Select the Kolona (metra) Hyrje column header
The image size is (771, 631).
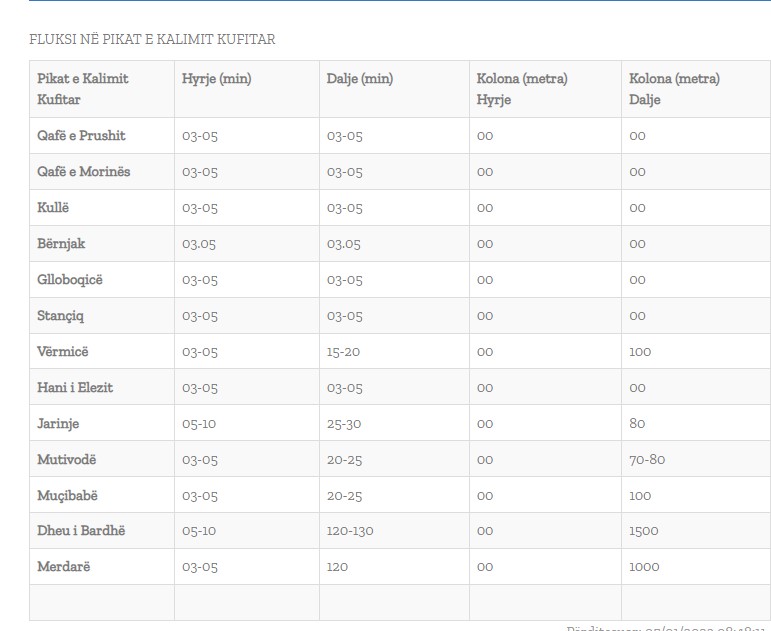click(522, 89)
